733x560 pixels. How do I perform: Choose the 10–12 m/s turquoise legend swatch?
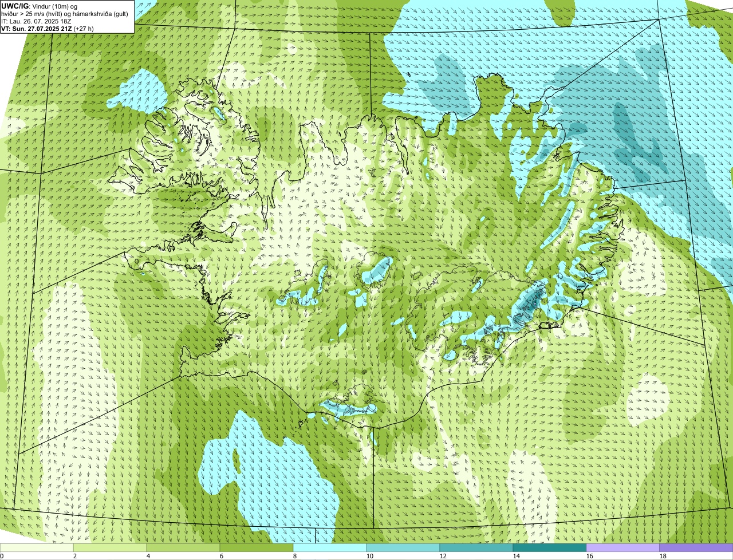tap(403, 547)
